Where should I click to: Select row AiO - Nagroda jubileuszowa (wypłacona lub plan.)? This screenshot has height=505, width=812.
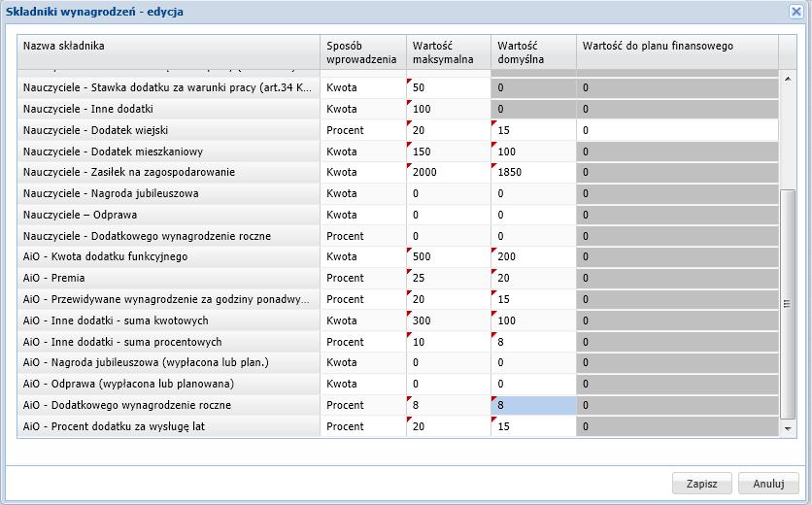pos(397,362)
